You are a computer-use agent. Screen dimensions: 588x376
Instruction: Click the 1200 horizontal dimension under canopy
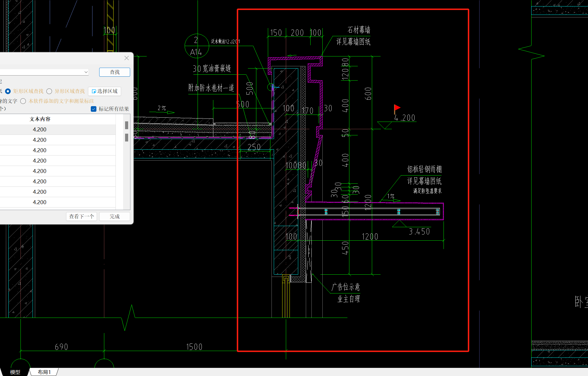point(370,237)
